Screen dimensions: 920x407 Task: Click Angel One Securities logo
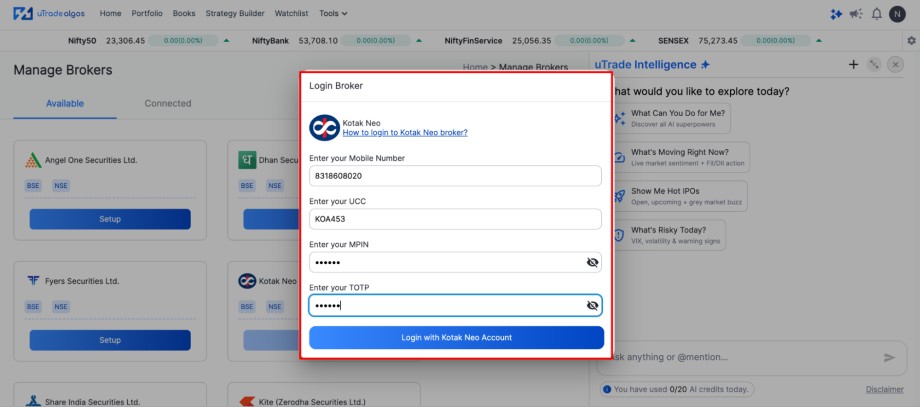coord(33,160)
